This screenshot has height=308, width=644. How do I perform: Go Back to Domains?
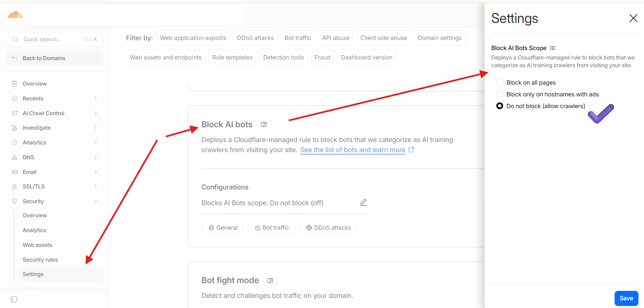click(54, 58)
